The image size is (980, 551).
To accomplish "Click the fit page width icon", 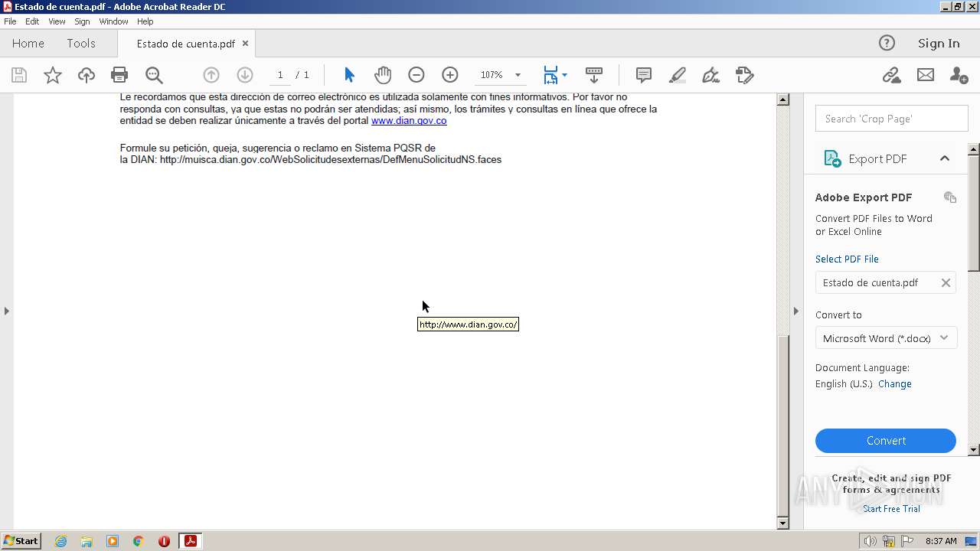I will pos(550,75).
